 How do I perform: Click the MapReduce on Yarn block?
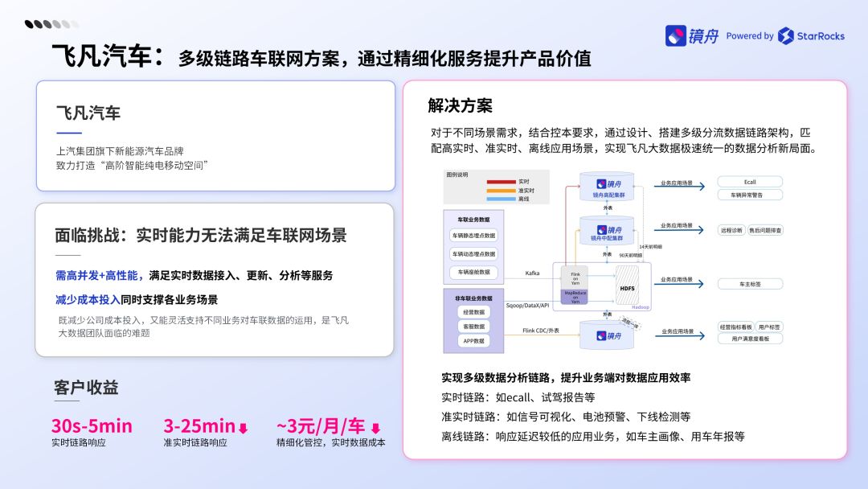(x=575, y=297)
